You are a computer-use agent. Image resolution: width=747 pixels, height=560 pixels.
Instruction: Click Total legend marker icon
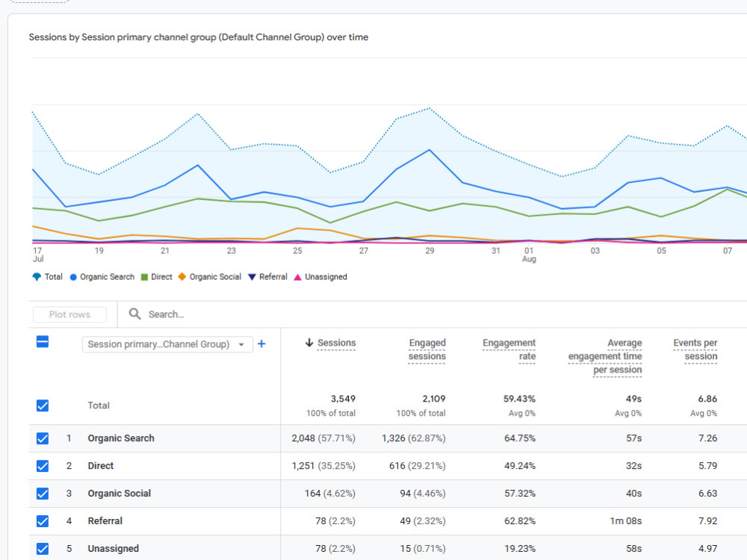tap(37, 277)
